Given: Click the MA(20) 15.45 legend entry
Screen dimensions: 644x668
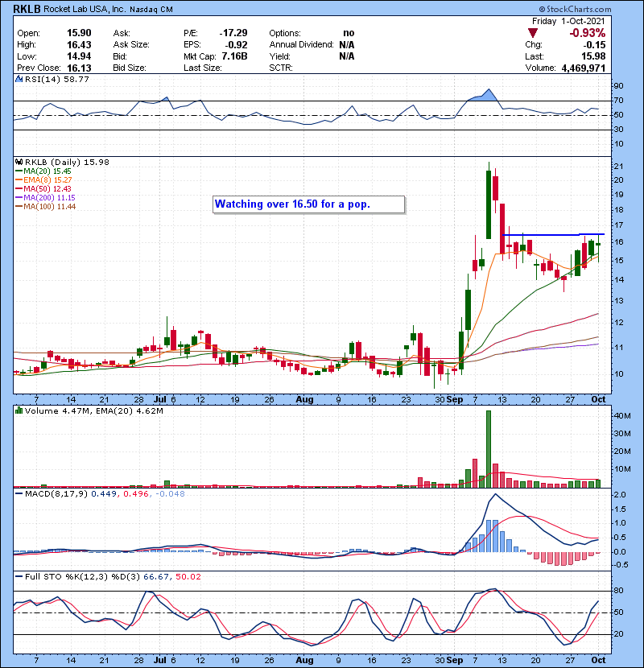Looking at the screenshot, I should (x=43, y=171).
